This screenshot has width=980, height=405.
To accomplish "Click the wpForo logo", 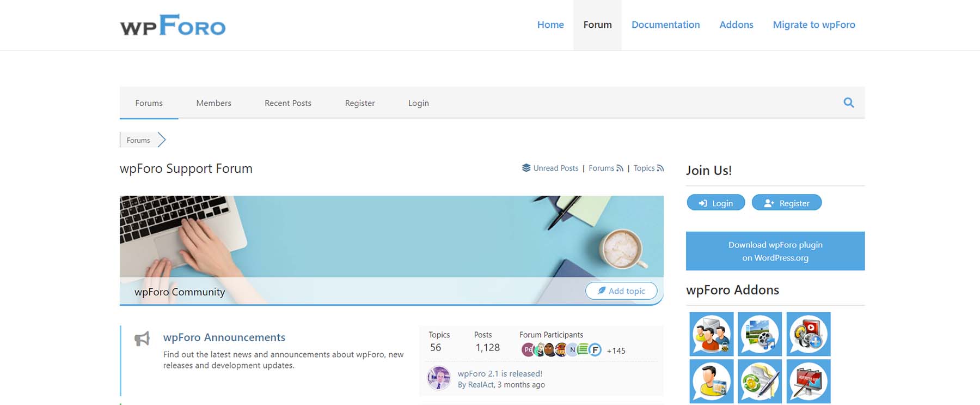I will pyautogui.click(x=173, y=25).
